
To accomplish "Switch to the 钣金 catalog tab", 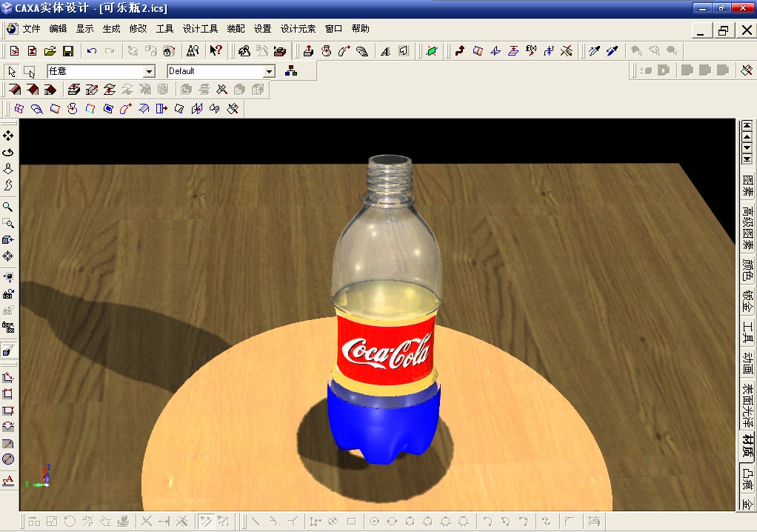I will pos(747,300).
